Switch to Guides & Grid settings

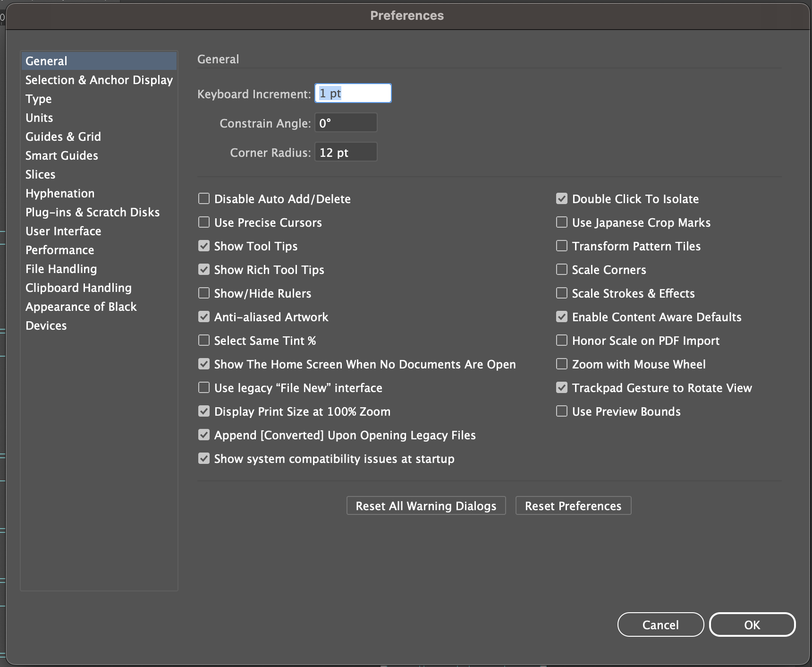coord(63,137)
